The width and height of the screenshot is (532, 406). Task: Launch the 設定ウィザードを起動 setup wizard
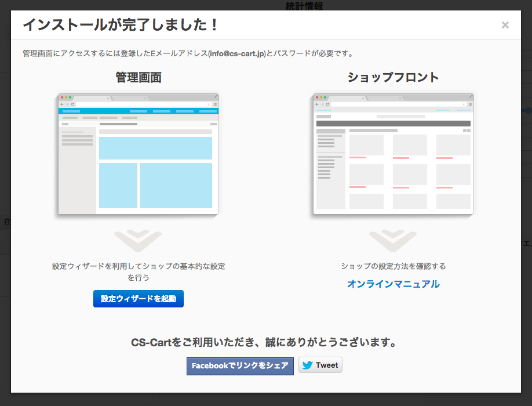[139, 299]
